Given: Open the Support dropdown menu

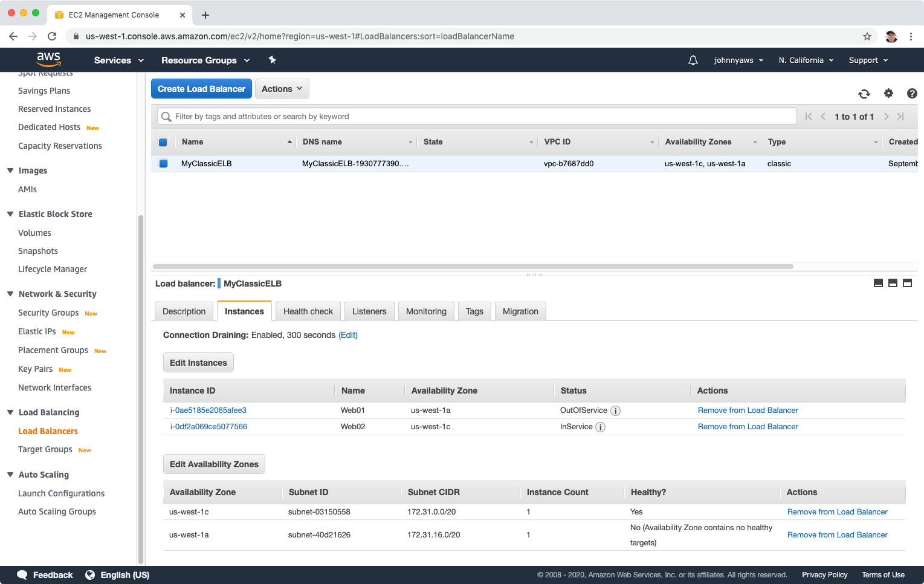Looking at the screenshot, I should pos(868,60).
